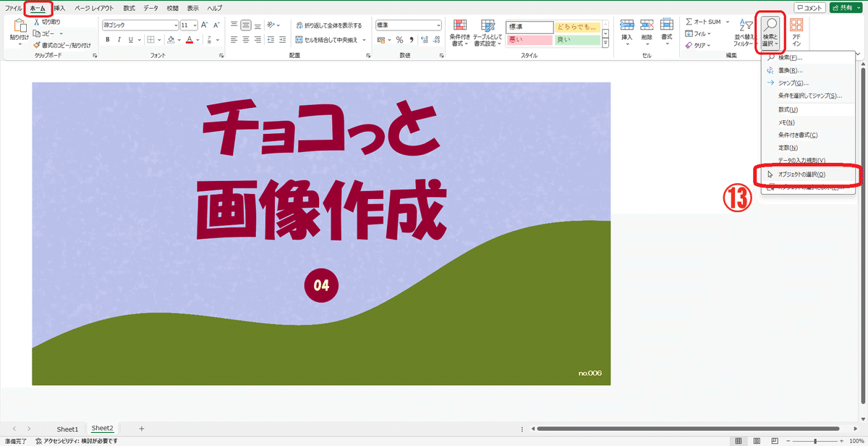Click Find and Select (検索と選択) magnifier
The height and width of the screenshot is (446, 868).
click(x=770, y=33)
